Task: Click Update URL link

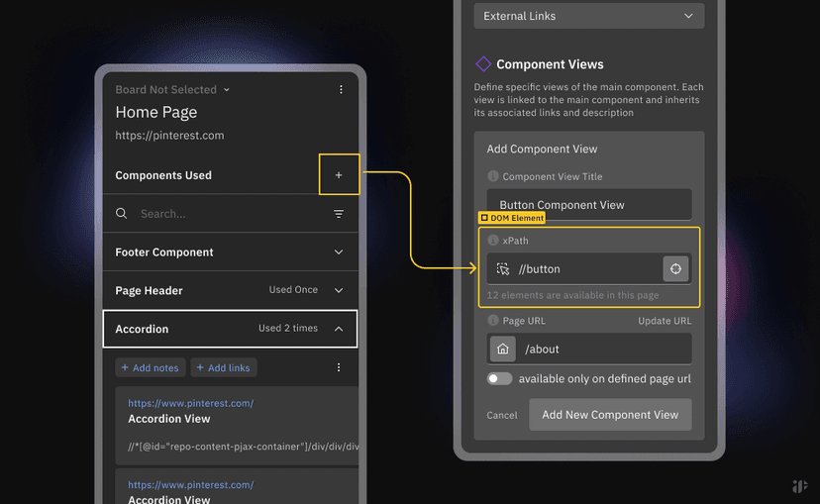Action: click(x=665, y=321)
